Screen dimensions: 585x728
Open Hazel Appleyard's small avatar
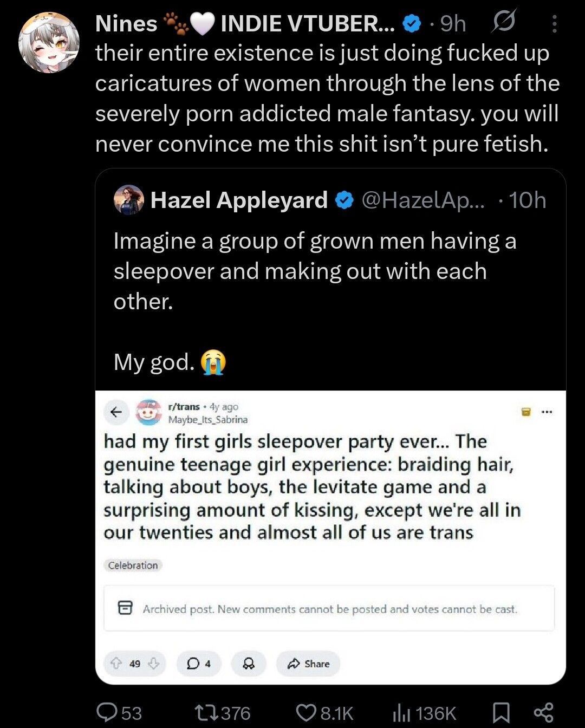129,200
